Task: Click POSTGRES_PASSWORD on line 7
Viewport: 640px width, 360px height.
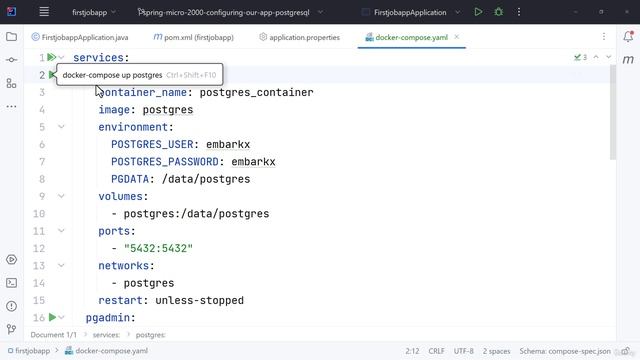Action: 164,162
